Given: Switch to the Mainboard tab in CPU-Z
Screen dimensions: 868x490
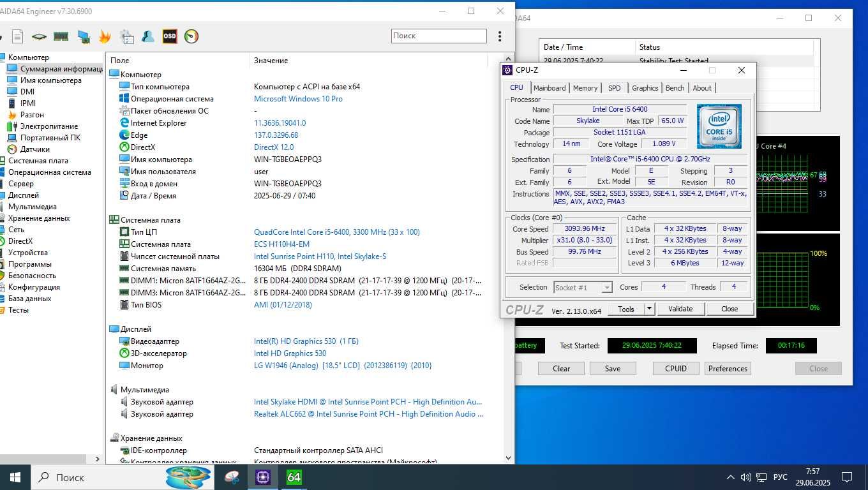Looking at the screenshot, I should (550, 88).
